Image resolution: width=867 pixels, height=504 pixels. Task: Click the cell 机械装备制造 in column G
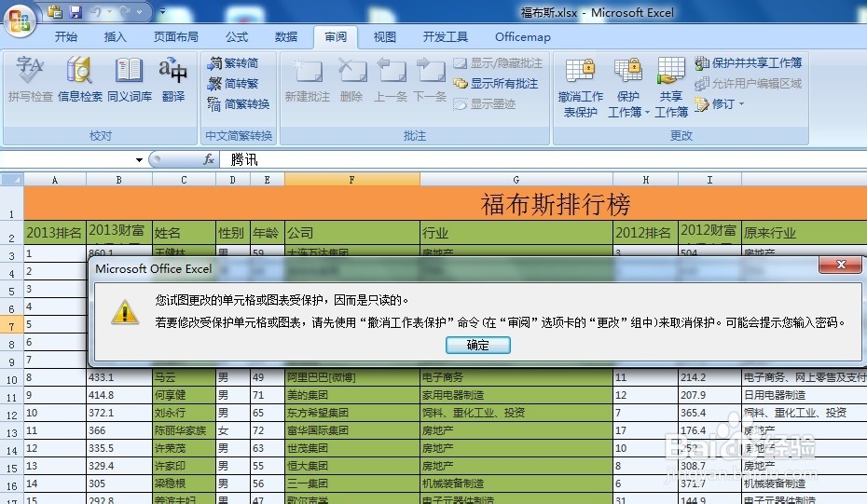516,484
